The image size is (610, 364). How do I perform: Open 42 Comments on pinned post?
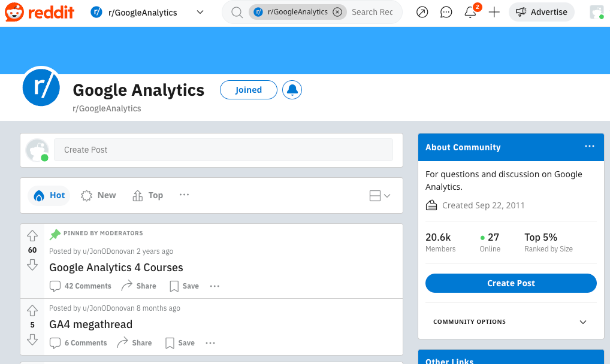(81, 286)
